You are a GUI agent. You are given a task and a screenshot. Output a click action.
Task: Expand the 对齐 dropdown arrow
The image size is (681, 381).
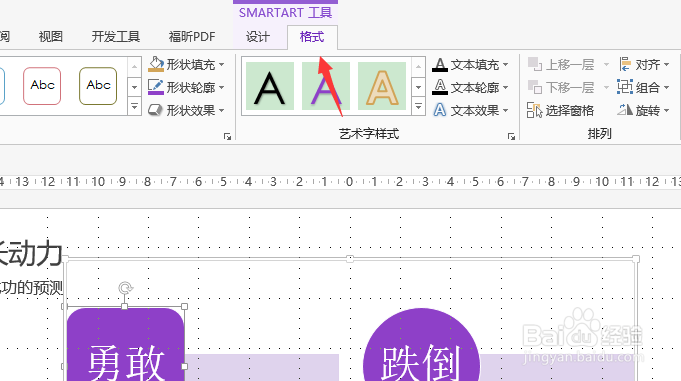666,65
